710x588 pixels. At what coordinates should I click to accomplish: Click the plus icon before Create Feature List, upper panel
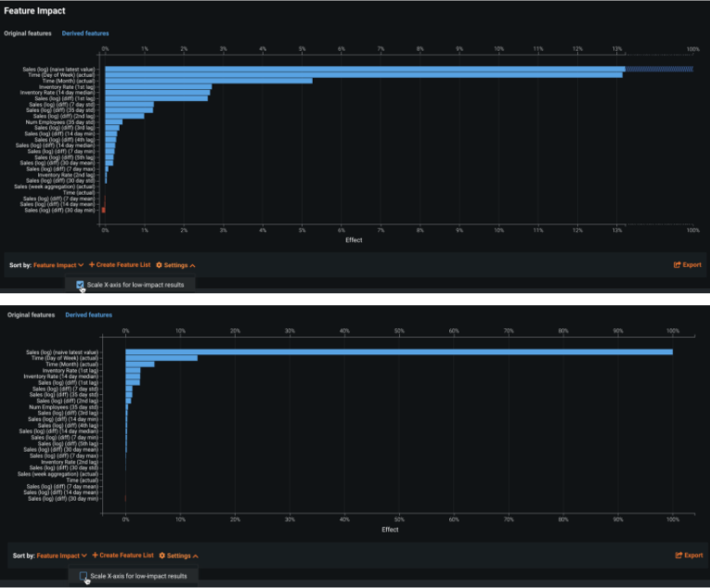(x=92, y=265)
